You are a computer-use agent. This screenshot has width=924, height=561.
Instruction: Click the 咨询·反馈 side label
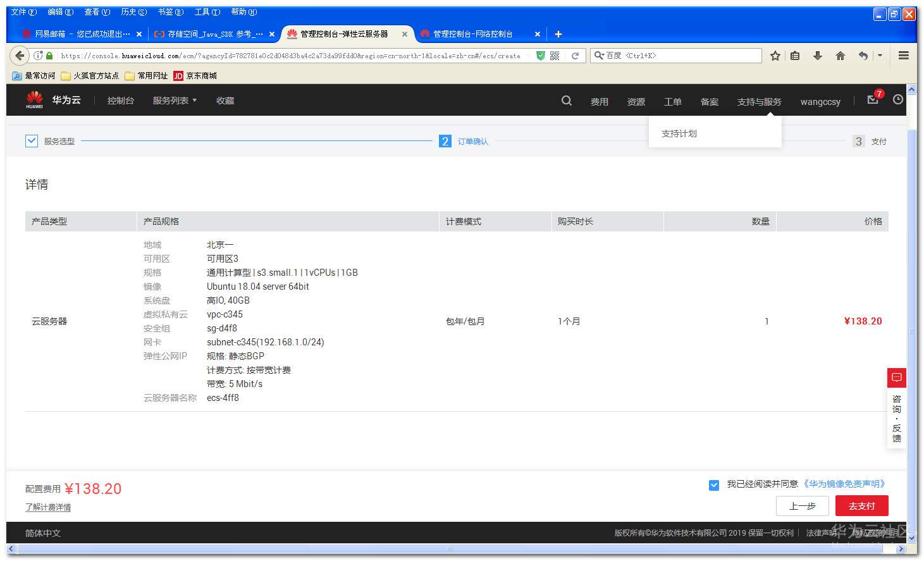click(897, 419)
